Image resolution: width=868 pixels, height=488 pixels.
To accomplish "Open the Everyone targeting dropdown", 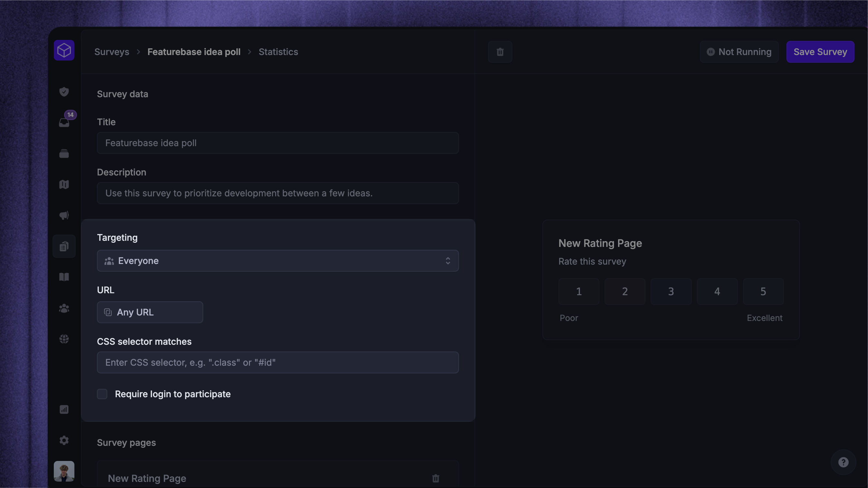I will pos(278,261).
